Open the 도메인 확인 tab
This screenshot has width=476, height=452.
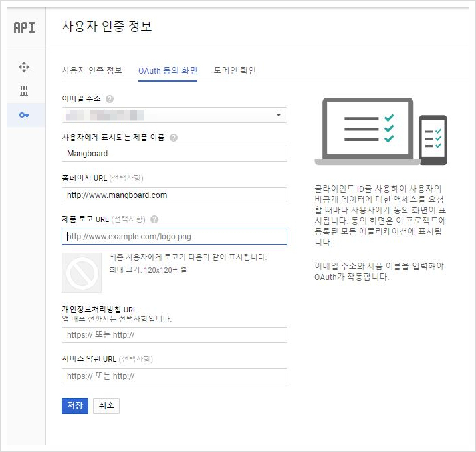235,70
